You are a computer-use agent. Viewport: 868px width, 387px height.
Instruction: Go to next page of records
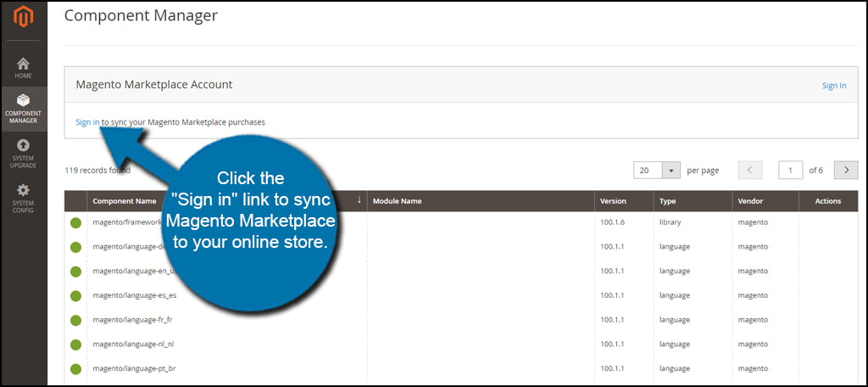846,171
